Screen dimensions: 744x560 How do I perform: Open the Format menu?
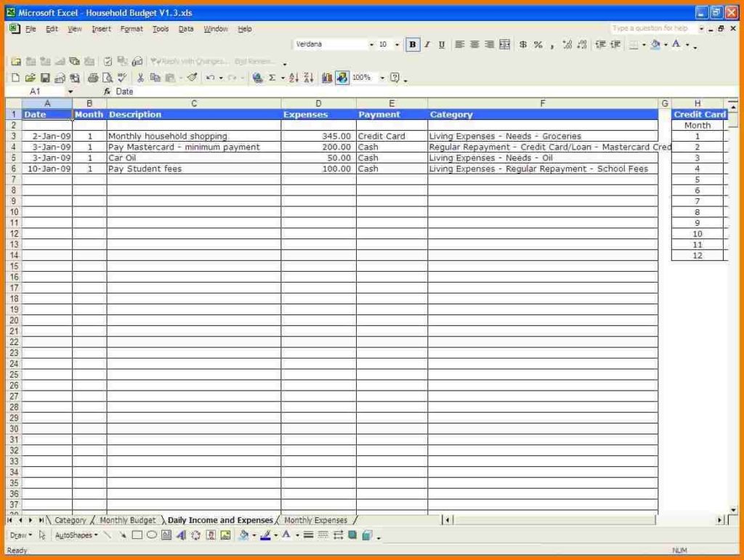coord(132,29)
